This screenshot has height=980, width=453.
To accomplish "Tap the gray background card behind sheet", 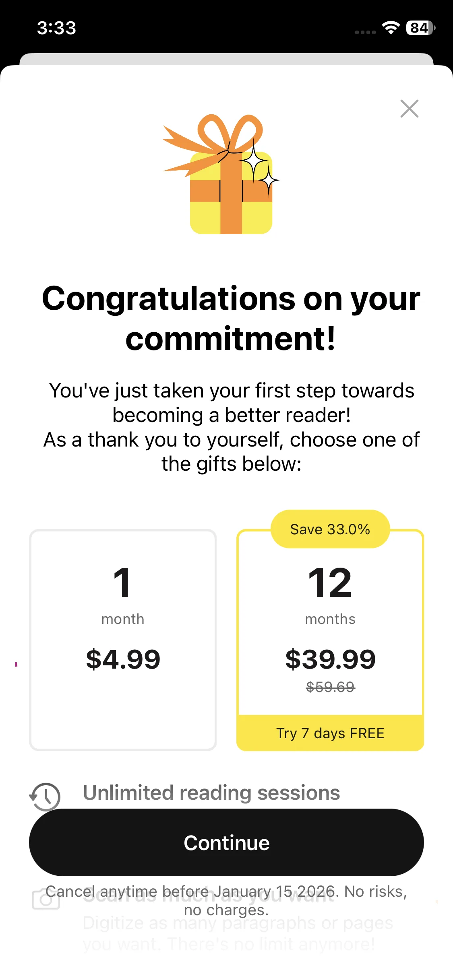I will 226,59.
